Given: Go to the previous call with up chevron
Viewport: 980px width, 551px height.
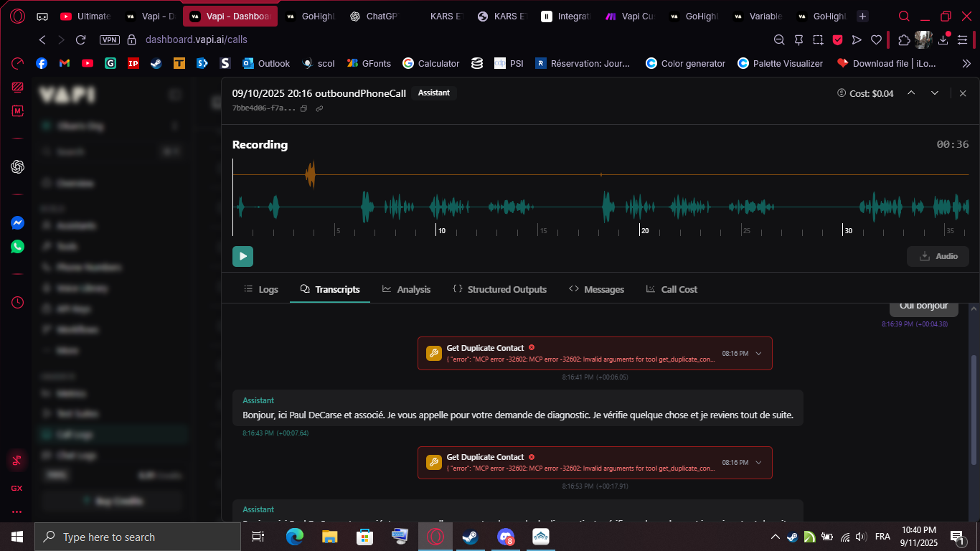Looking at the screenshot, I should [x=911, y=93].
